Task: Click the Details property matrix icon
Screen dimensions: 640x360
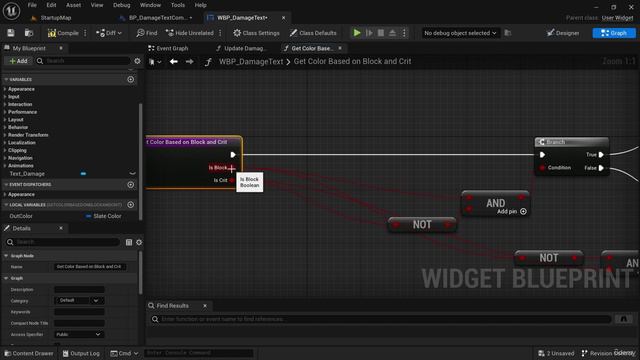Action: (x=129, y=242)
